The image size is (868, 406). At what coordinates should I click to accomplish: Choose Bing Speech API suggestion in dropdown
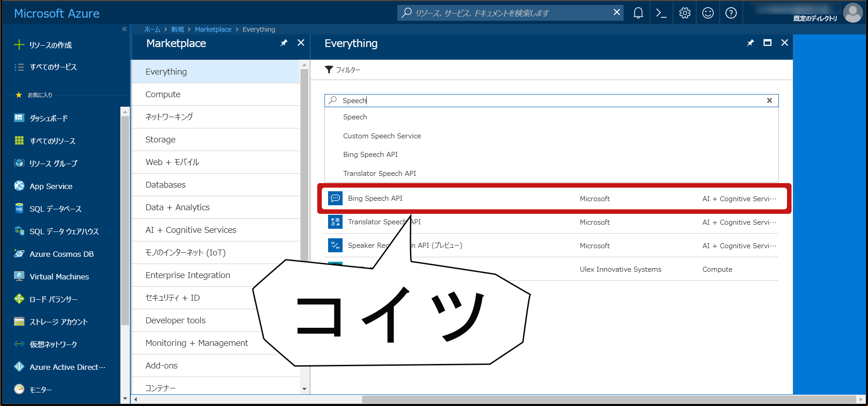click(x=551, y=155)
